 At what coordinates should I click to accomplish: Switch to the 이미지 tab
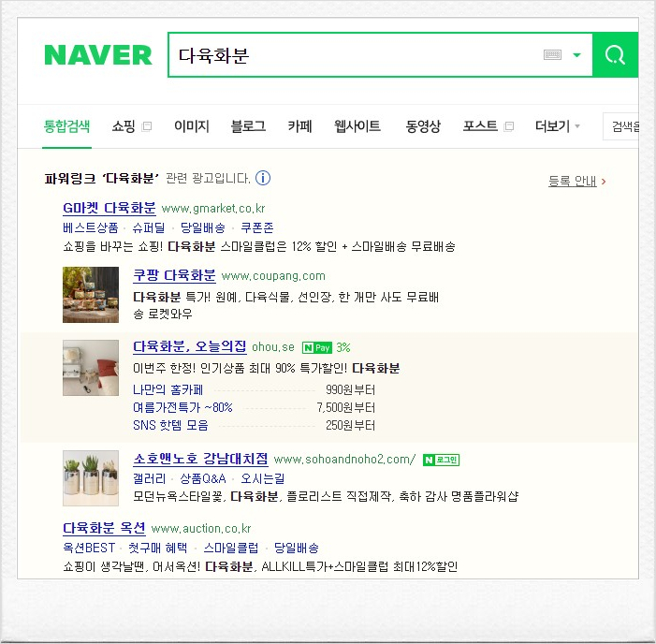pyautogui.click(x=192, y=126)
